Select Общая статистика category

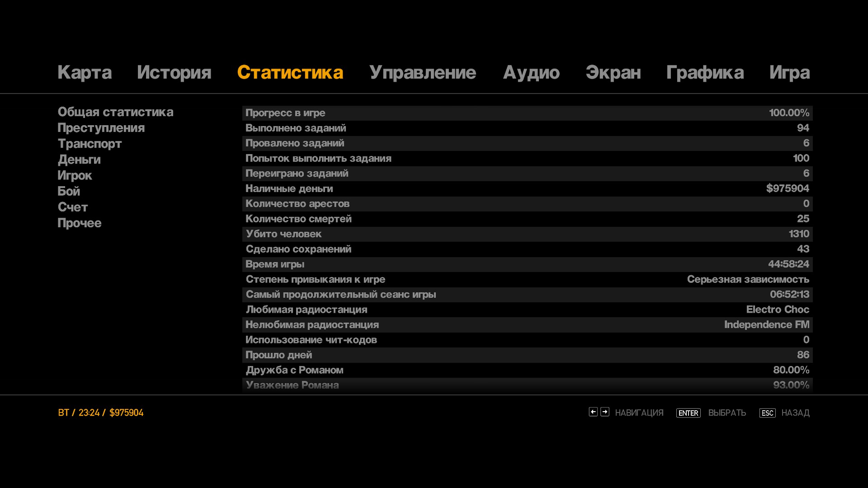point(115,112)
